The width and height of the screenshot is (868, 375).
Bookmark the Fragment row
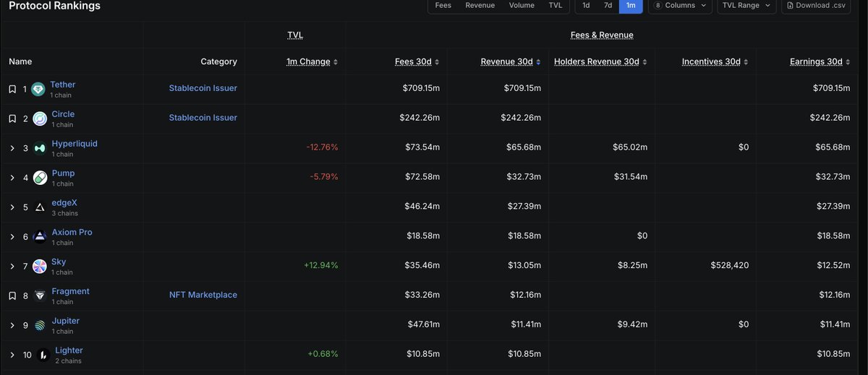click(x=12, y=296)
